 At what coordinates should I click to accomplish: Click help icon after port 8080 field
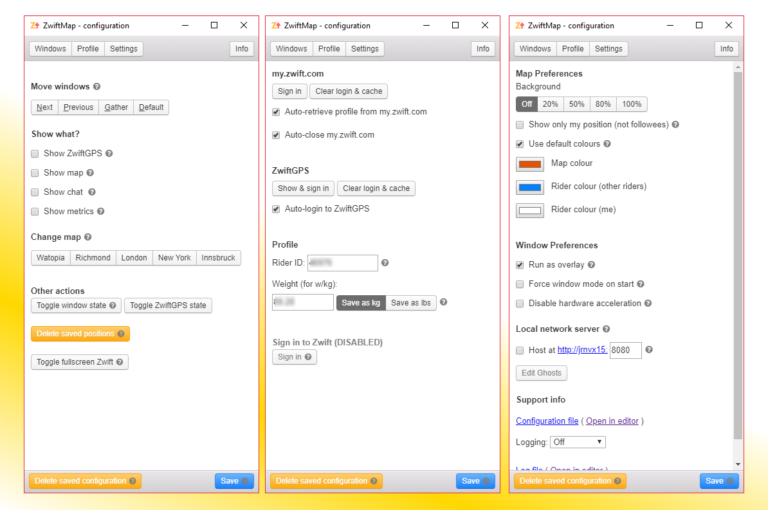[x=649, y=349]
